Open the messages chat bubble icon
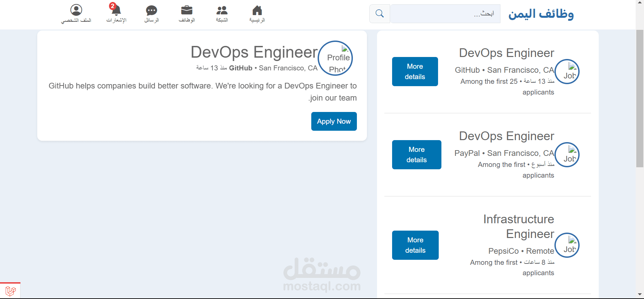 [x=151, y=10]
